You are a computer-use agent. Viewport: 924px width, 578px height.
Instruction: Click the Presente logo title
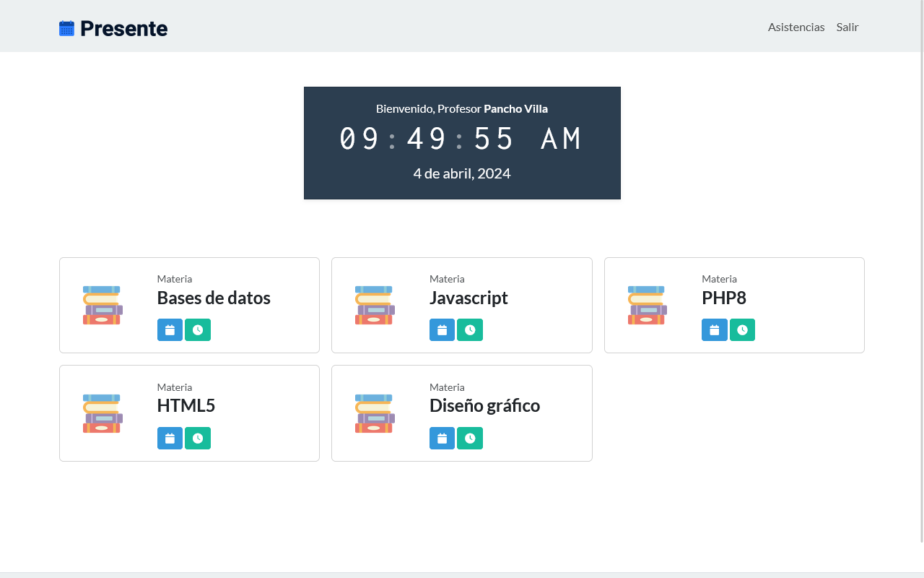pos(123,29)
